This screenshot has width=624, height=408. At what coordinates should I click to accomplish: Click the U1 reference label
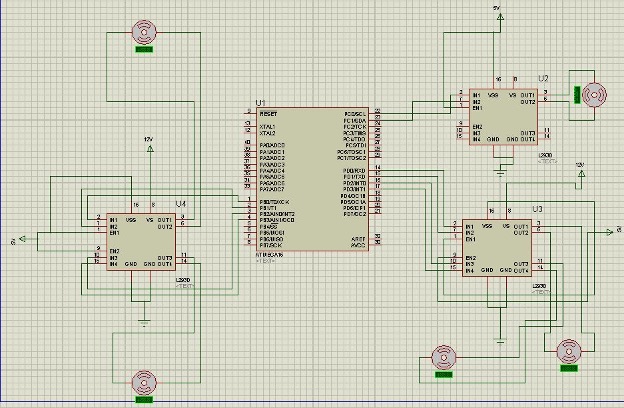(260, 103)
